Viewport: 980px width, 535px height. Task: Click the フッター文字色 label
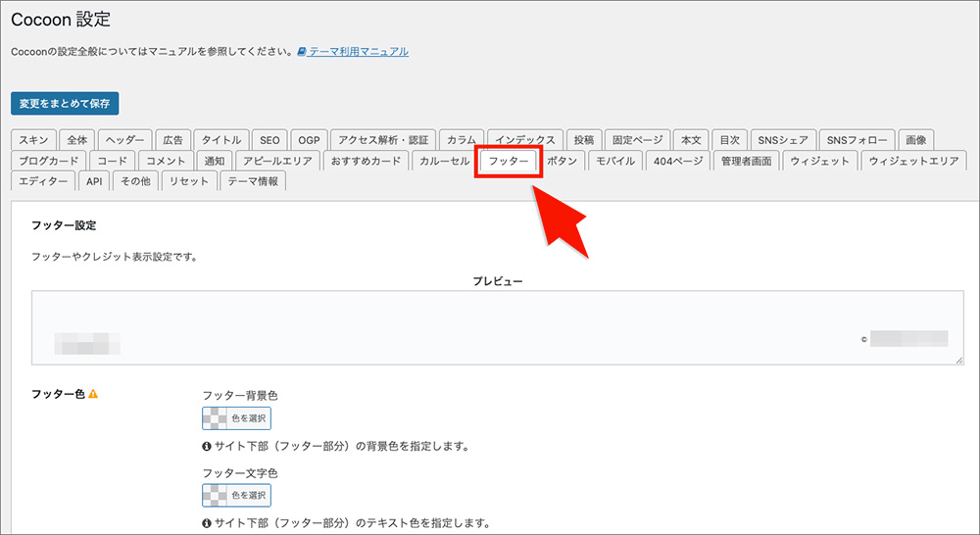click(x=240, y=473)
